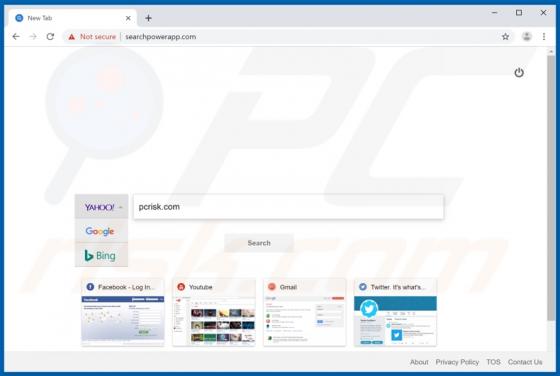Select the New Tab browser tab
This screenshot has width=560, height=376.
pos(72,18)
